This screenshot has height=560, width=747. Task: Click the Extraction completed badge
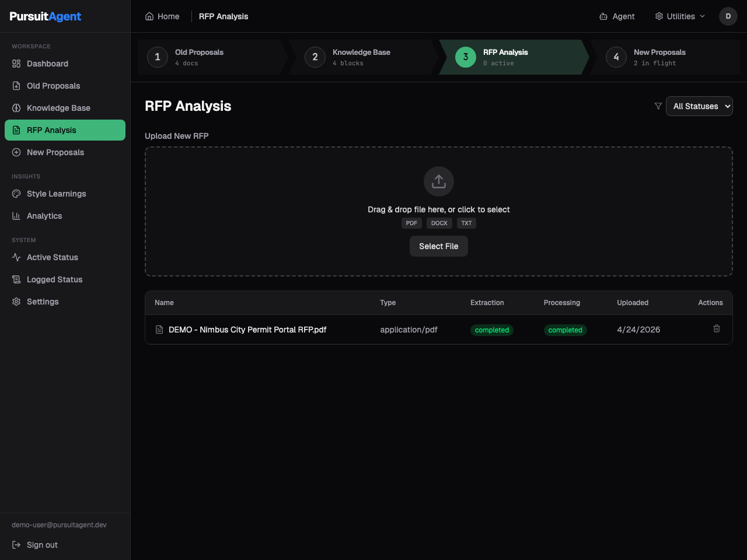pyautogui.click(x=492, y=330)
